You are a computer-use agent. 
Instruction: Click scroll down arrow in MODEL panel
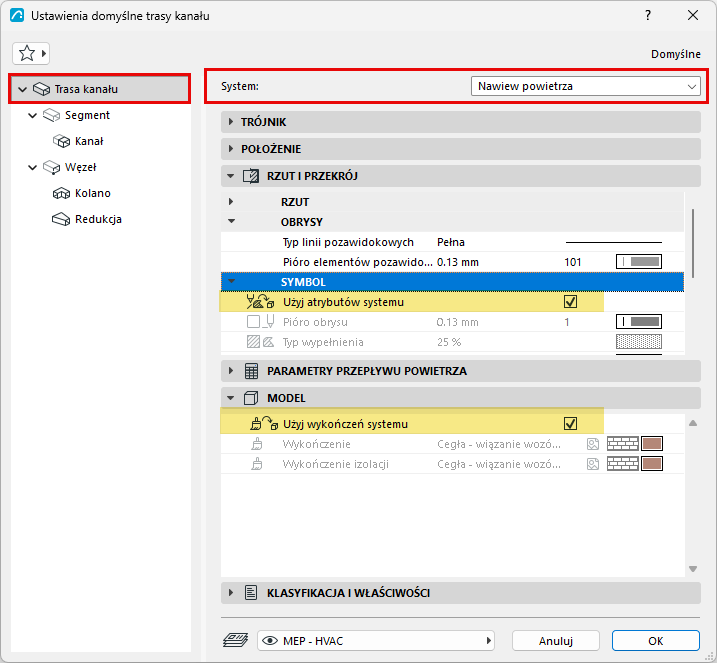pos(693,569)
